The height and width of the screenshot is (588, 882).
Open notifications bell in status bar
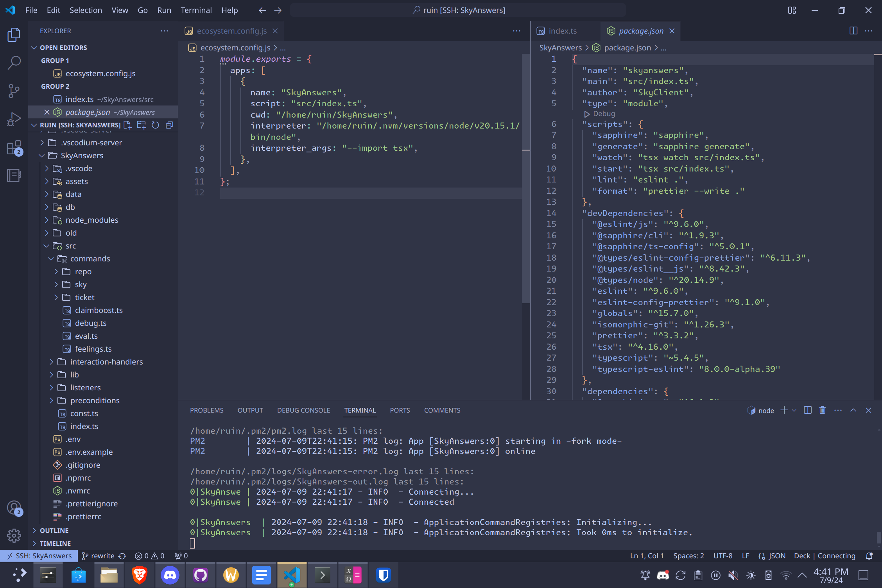[869, 556]
